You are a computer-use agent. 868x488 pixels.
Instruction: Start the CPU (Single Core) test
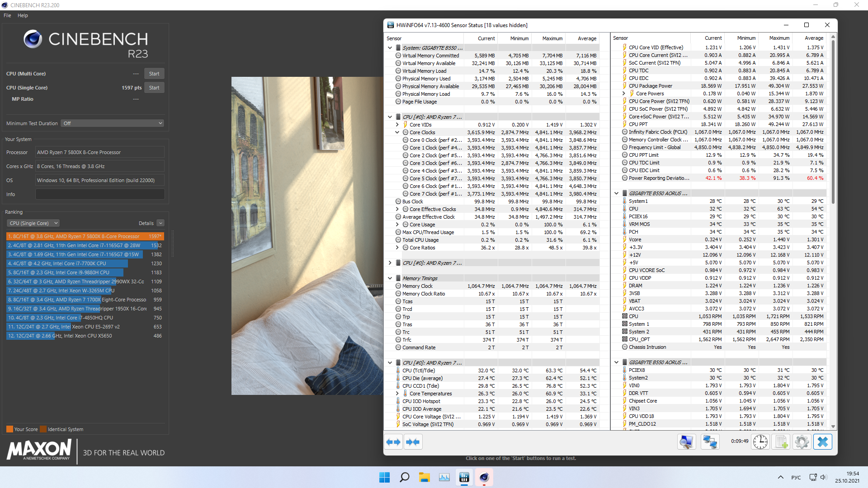[x=154, y=88]
